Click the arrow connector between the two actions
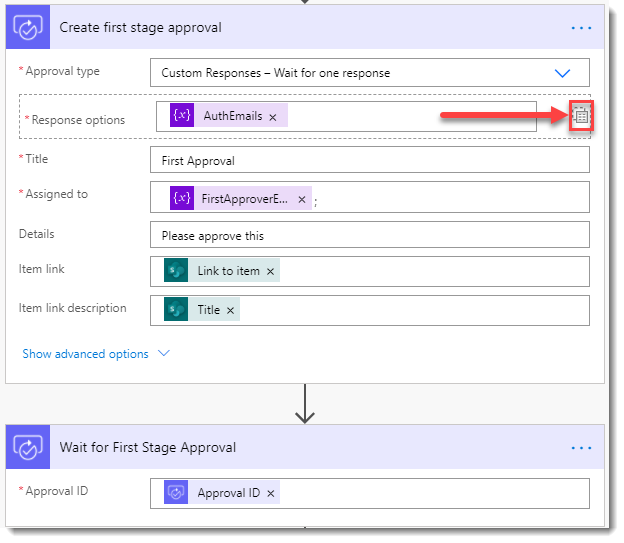Image resolution: width=624 pixels, height=543 pixels. click(305, 403)
